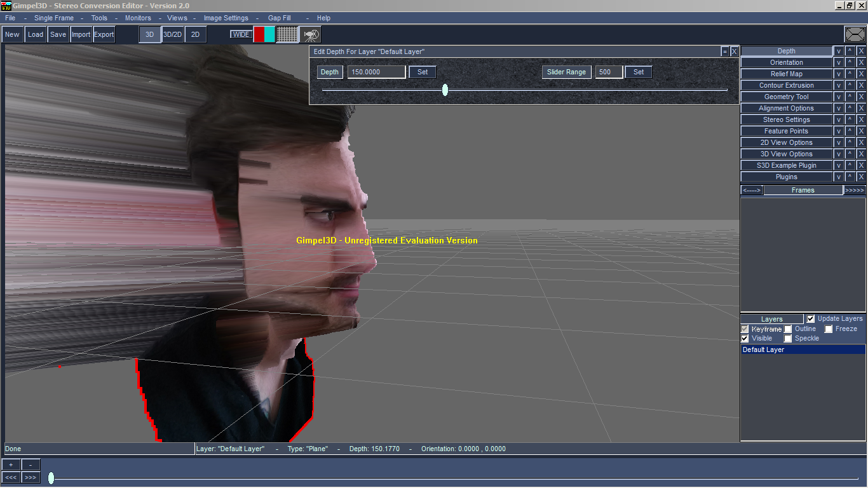Click the minus zoom button above timeline

(x=31, y=464)
